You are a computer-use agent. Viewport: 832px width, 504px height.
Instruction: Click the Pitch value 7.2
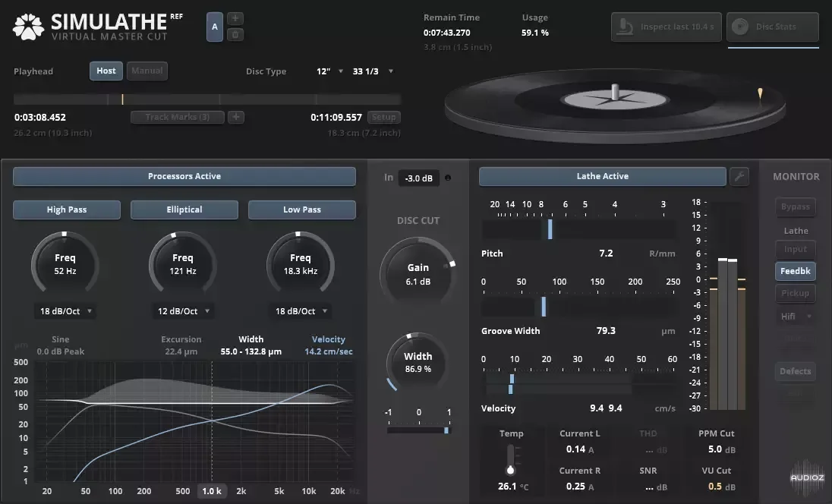pos(606,254)
